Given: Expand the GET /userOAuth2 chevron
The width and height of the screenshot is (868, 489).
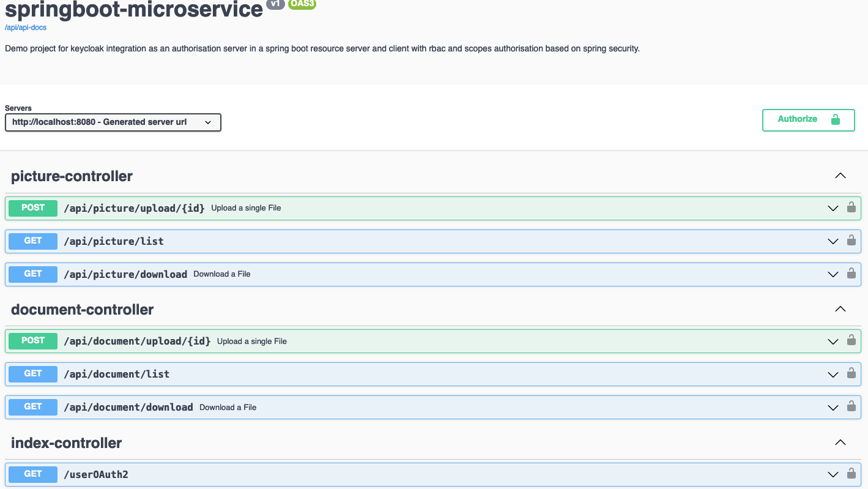Looking at the screenshot, I should [833, 474].
